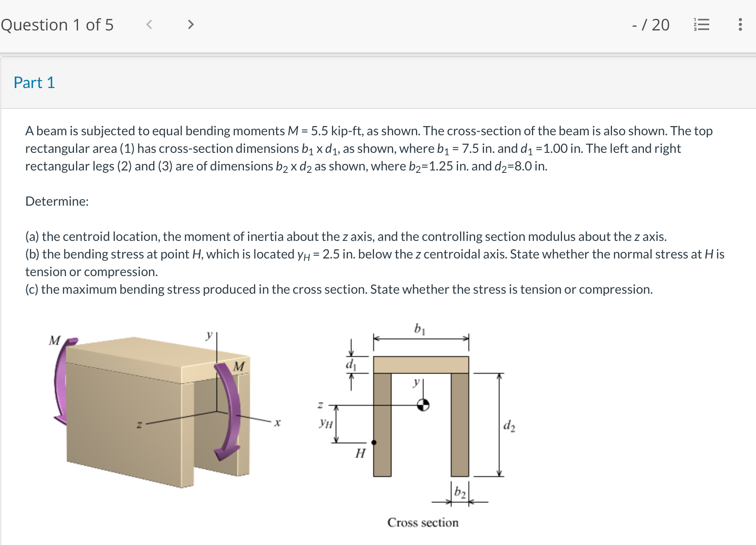This screenshot has width=756, height=545.
Task: Click the next question chevron arrow
Action: pyautogui.click(x=191, y=24)
